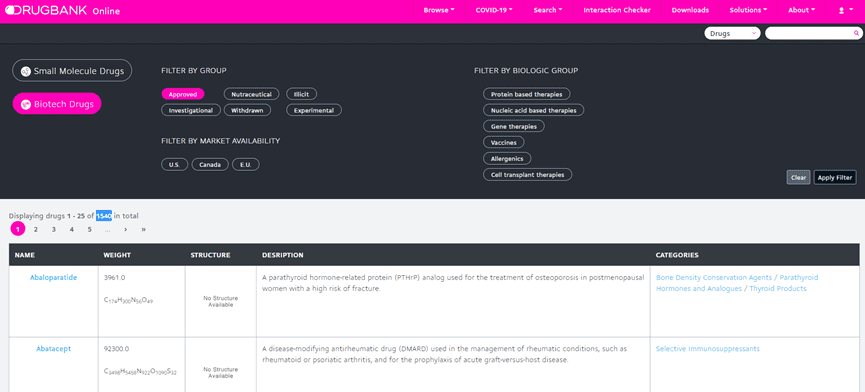
Task: Toggle the U.S. market availability filter
Action: (175, 164)
